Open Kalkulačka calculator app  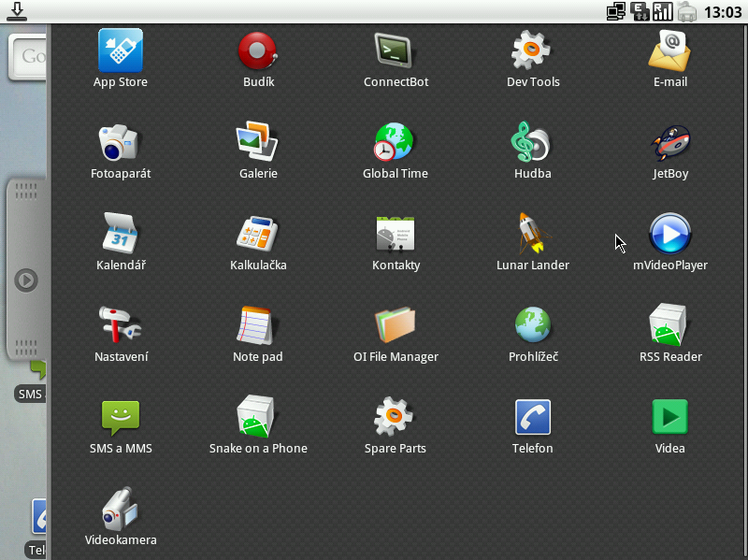point(258,235)
